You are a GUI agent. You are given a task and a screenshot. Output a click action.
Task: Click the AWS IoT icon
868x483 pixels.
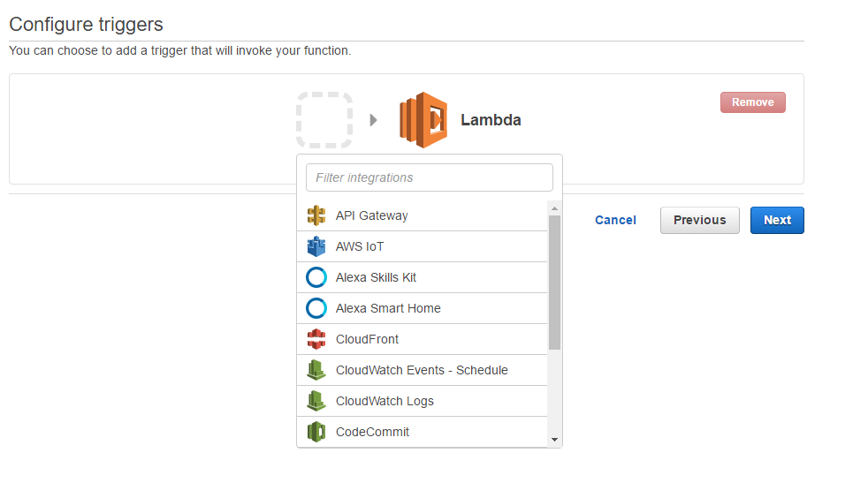[316, 246]
